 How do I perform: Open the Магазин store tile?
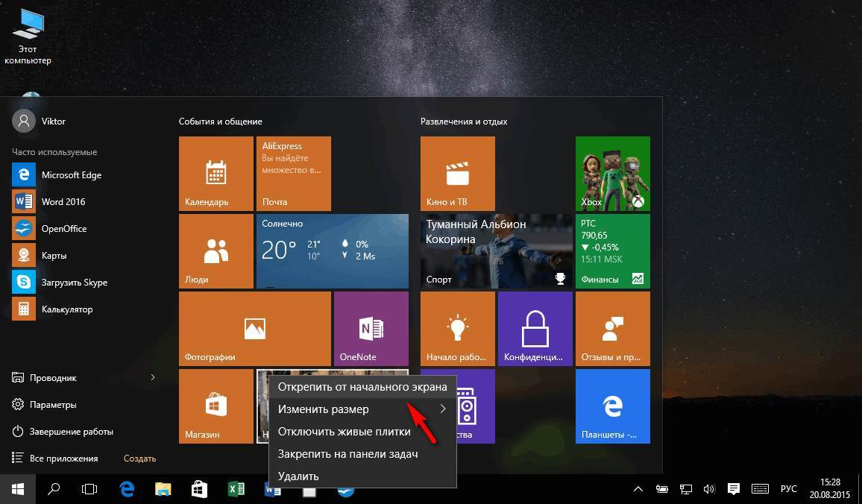[x=216, y=406]
